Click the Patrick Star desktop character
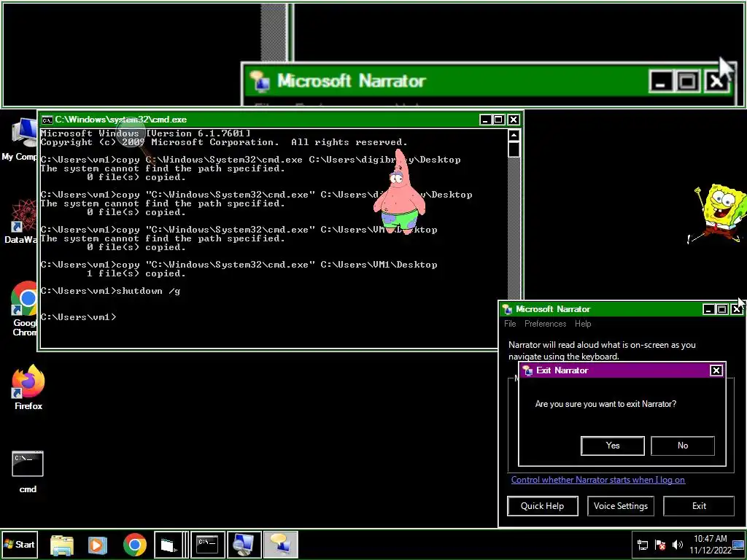 click(399, 192)
